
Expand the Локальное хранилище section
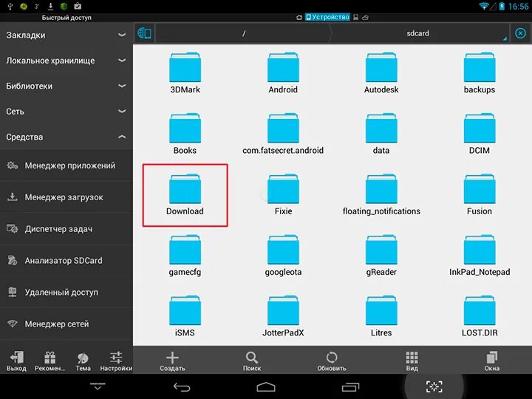(66, 61)
